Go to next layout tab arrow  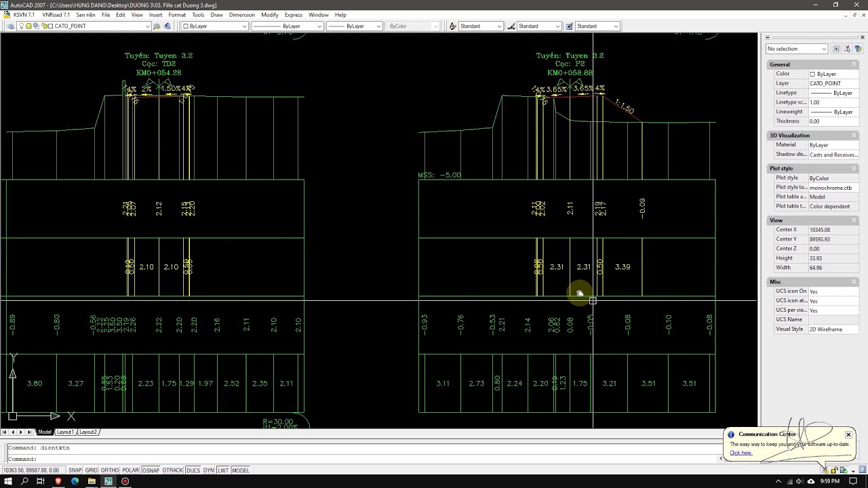click(x=20, y=432)
